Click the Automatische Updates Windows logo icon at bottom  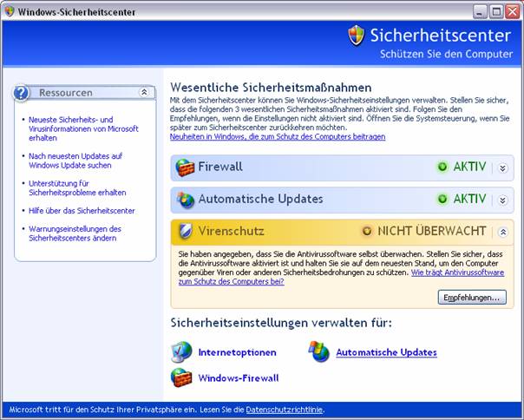pyautogui.click(x=318, y=351)
